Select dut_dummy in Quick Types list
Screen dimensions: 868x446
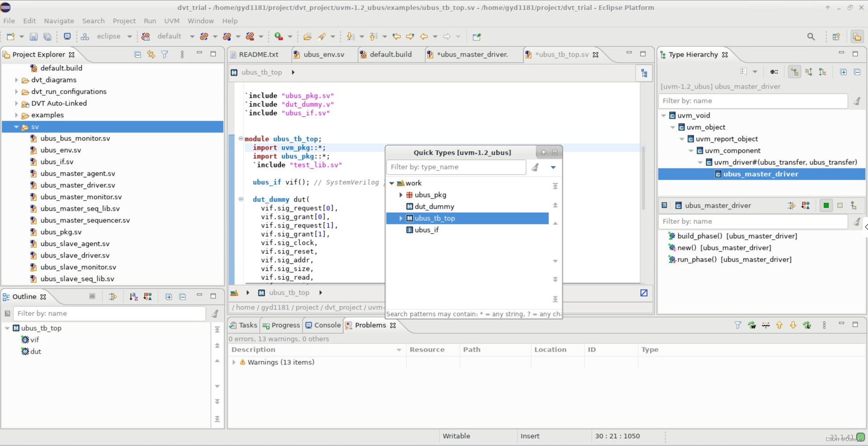[x=434, y=207]
